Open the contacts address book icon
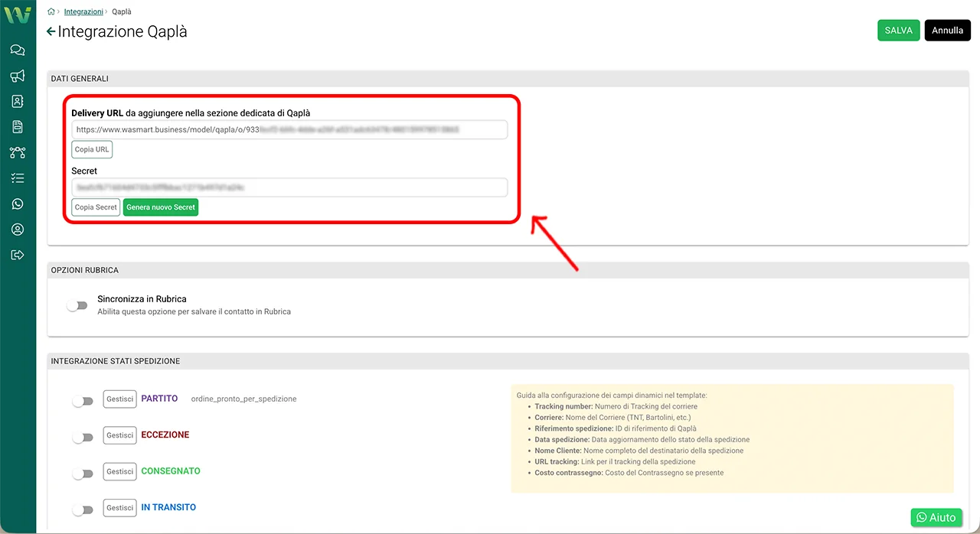 coord(18,101)
